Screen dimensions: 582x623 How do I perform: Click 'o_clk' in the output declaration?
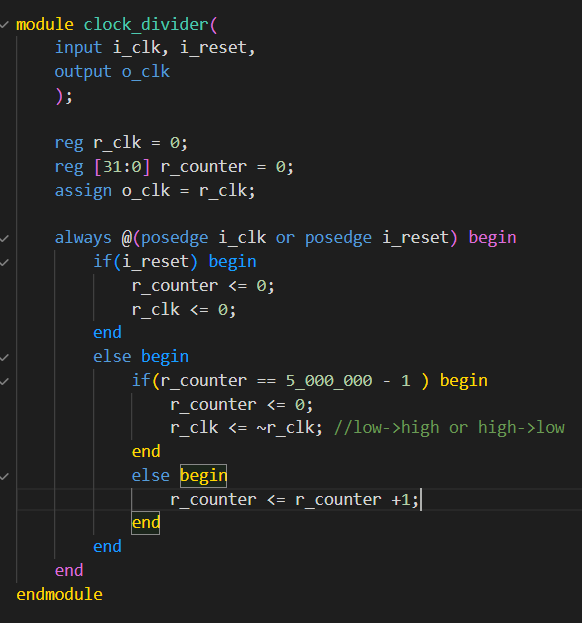[146, 72]
